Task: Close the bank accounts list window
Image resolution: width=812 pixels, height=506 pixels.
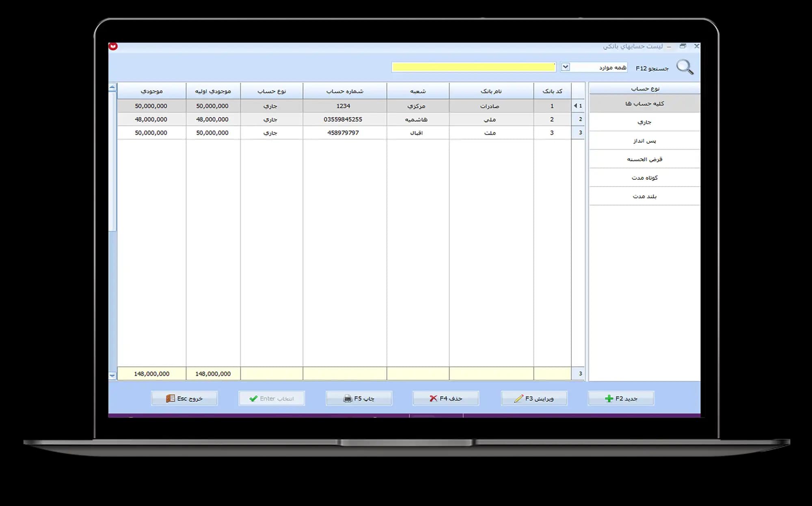Action: 697,46
